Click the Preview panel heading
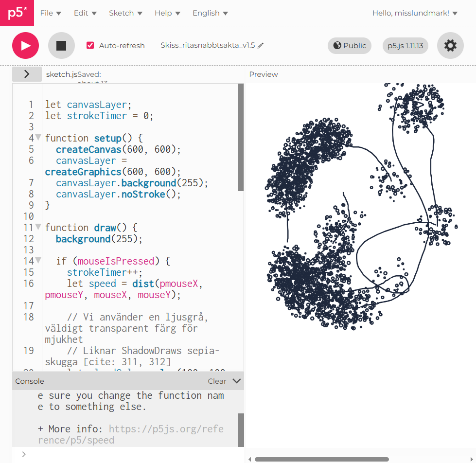 [264, 74]
